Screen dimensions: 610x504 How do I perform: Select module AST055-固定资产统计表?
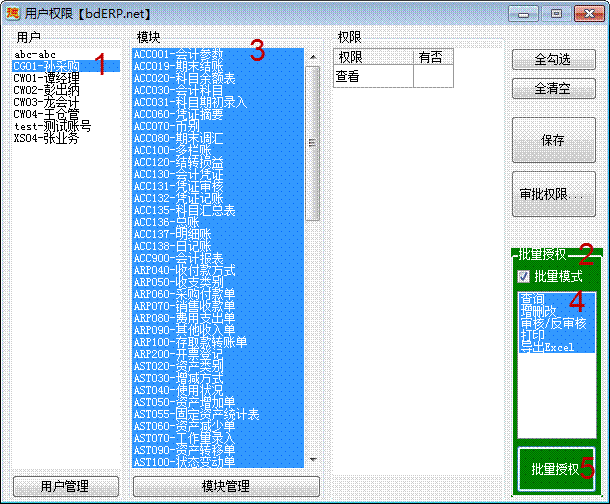click(196, 414)
